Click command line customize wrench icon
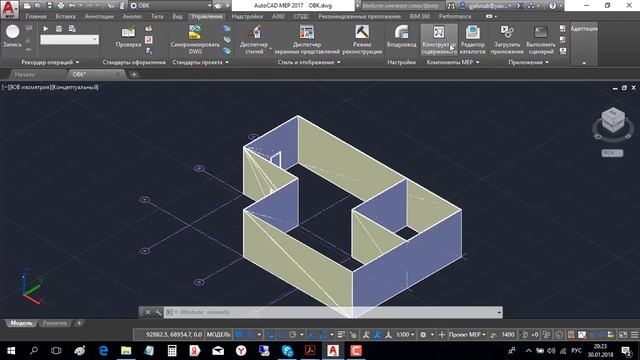 (158, 312)
